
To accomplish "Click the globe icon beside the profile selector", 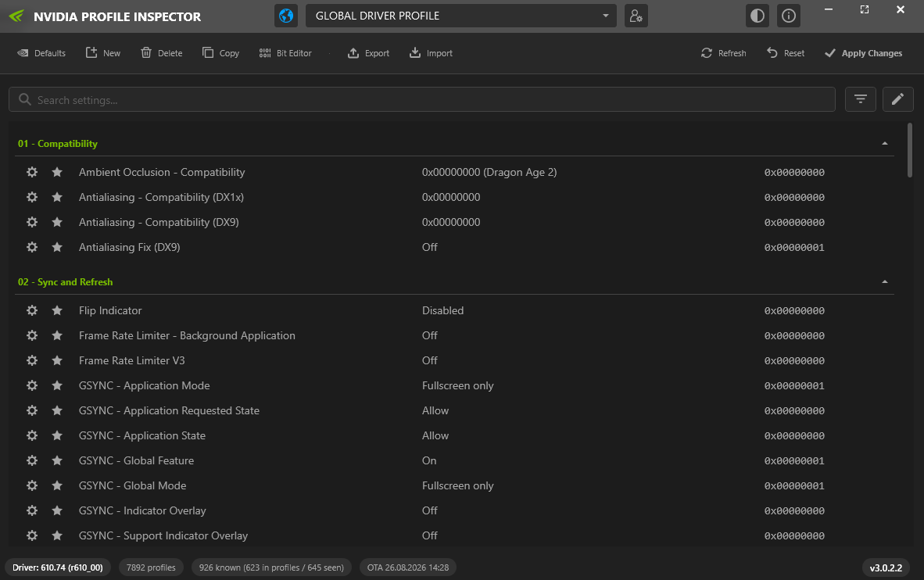I will coord(286,16).
